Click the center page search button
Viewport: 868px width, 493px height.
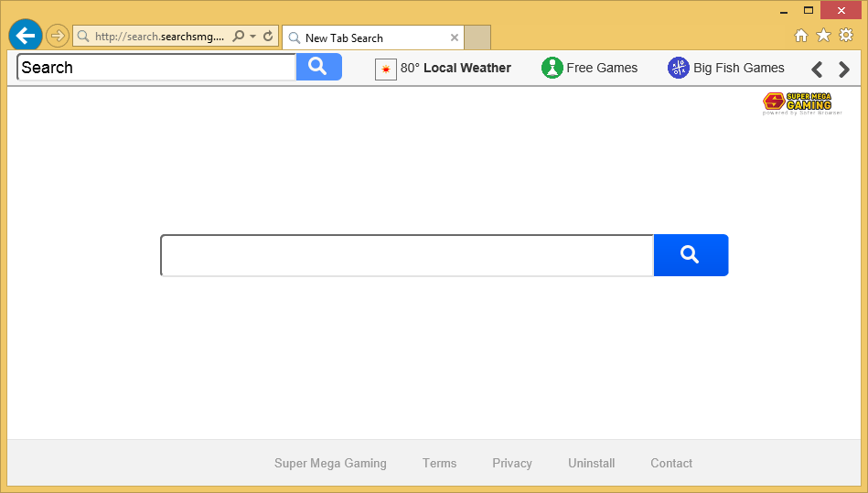coord(691,255)
